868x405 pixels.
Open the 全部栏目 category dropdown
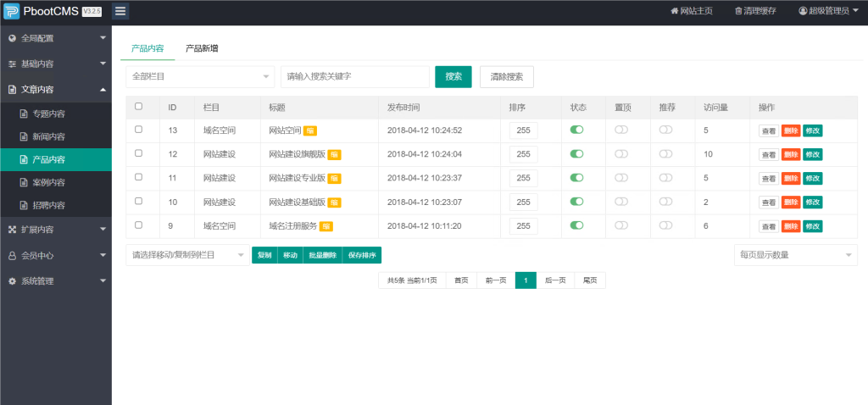pyautogui.click(x=200, y=76)
